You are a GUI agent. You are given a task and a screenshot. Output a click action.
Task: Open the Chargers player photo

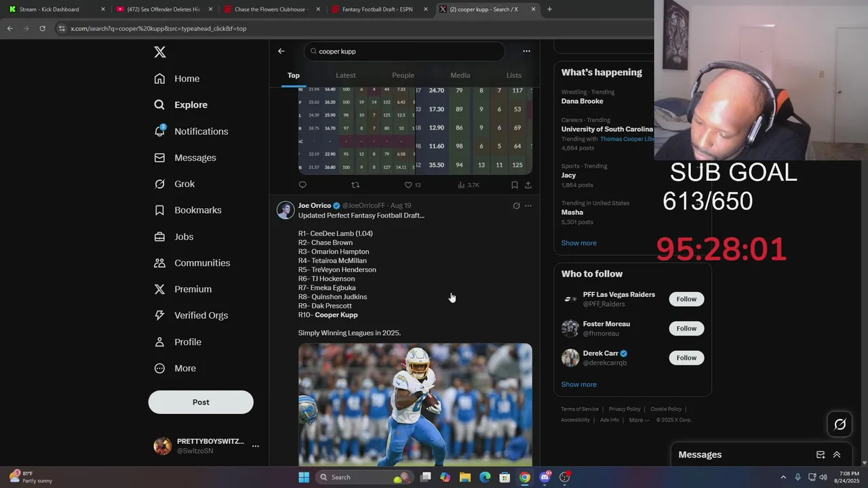pyautogui.click(x=415, y=405)
